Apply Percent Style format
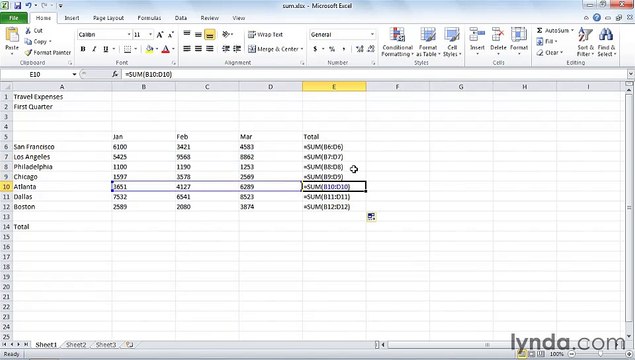 click(332, 49)
